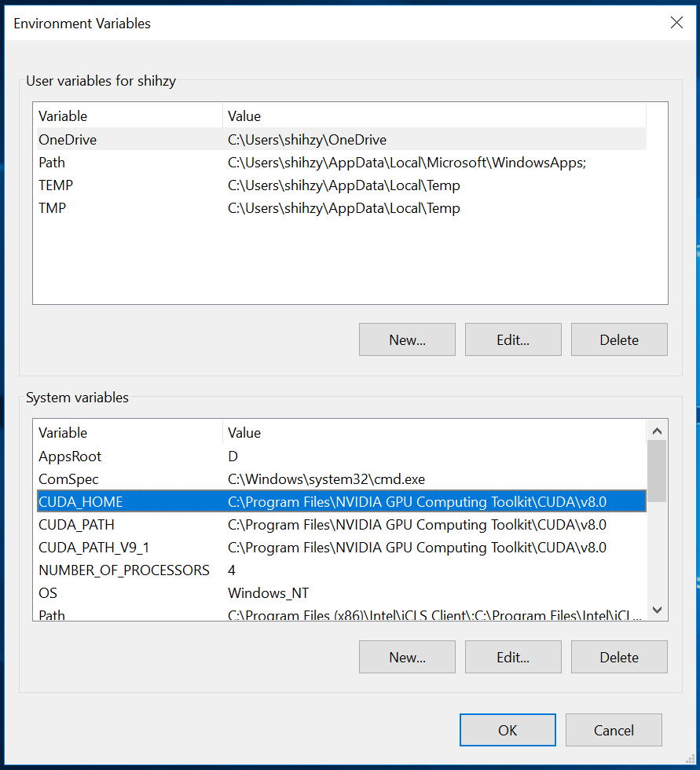Select system Path variable with Intel value
Viewport: 700px width, 770px height.
pyautogui.click(x=342, y=614)
